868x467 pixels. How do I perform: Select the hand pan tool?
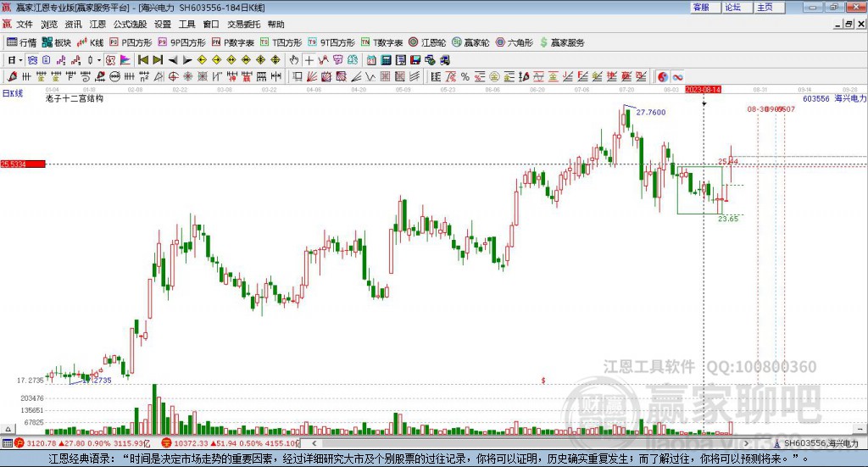[293, 60]
